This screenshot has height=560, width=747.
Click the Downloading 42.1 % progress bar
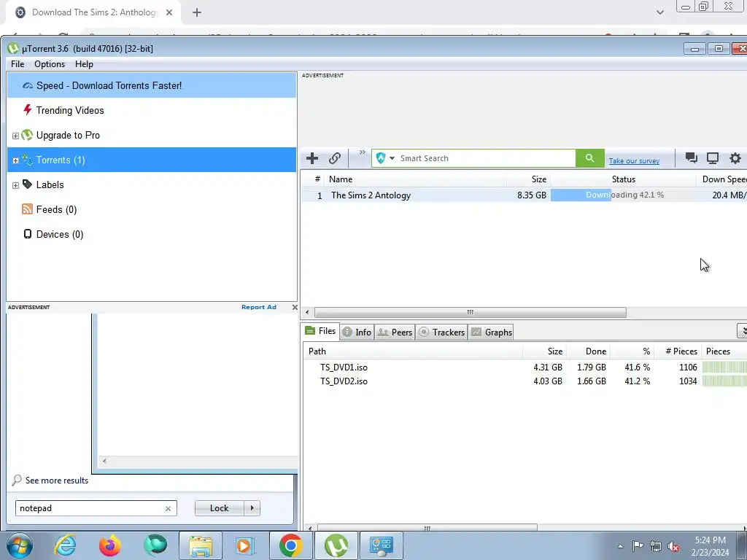(623, 195)
